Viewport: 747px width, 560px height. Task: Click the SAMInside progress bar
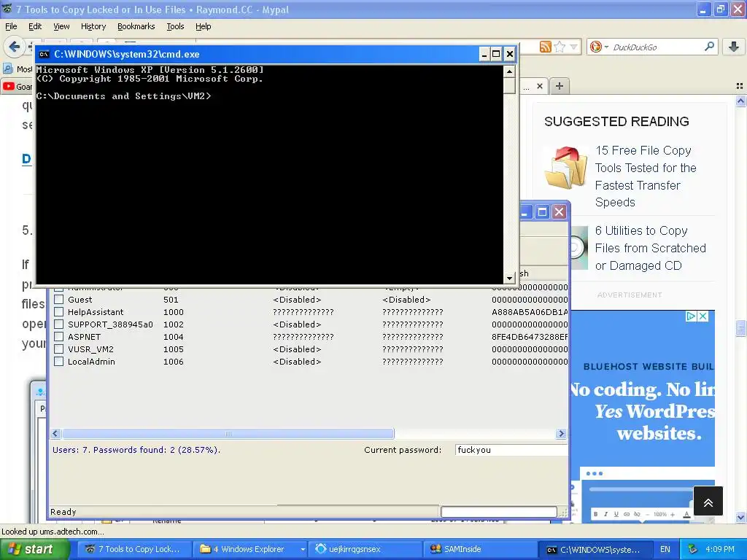pyautogui.click(x=499, y=512)
